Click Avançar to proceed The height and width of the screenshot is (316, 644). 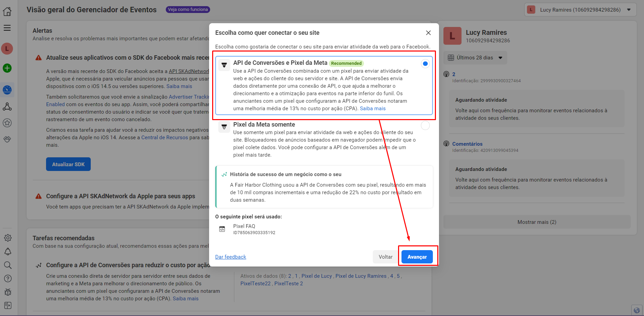click(417, 257)
